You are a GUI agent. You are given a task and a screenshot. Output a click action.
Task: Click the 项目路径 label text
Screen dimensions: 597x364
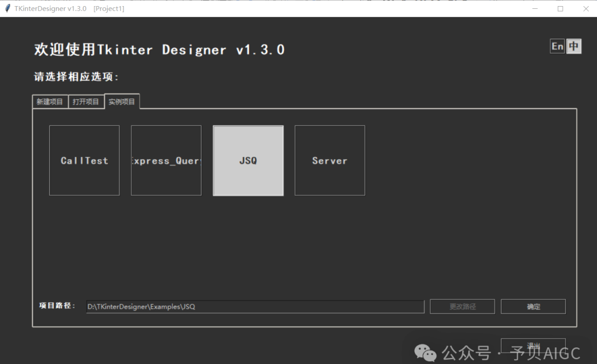tap(57, 305)
